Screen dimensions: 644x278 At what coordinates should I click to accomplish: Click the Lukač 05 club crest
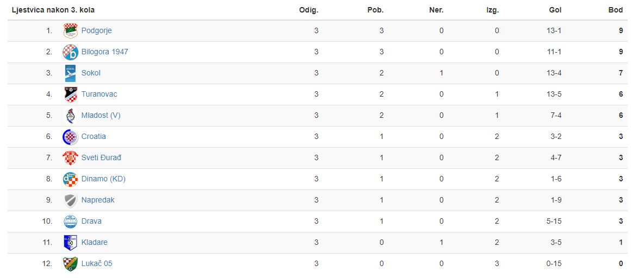(x=70, y=264)
